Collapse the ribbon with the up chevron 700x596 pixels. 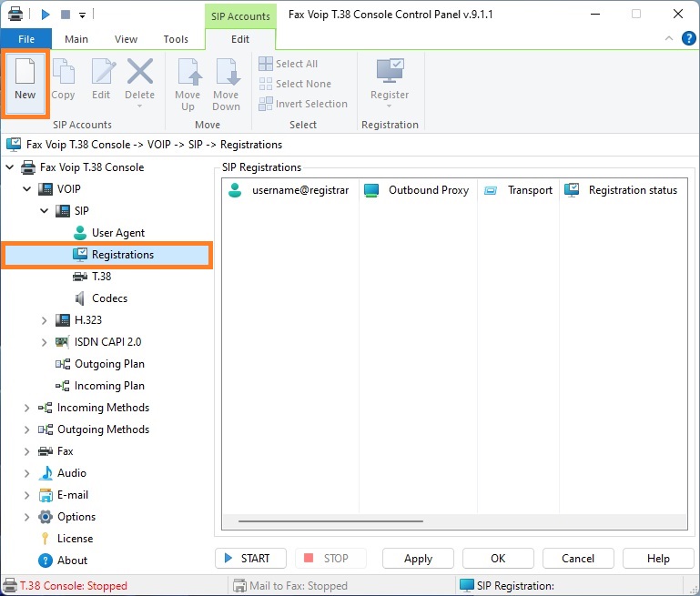click(x=669, y=38)
